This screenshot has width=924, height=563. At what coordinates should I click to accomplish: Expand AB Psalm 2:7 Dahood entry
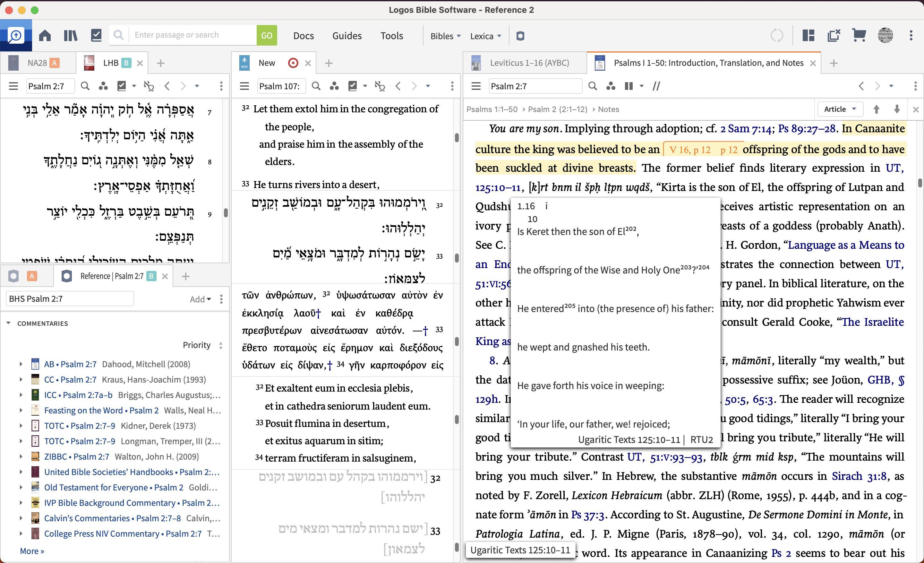point(21,364)
